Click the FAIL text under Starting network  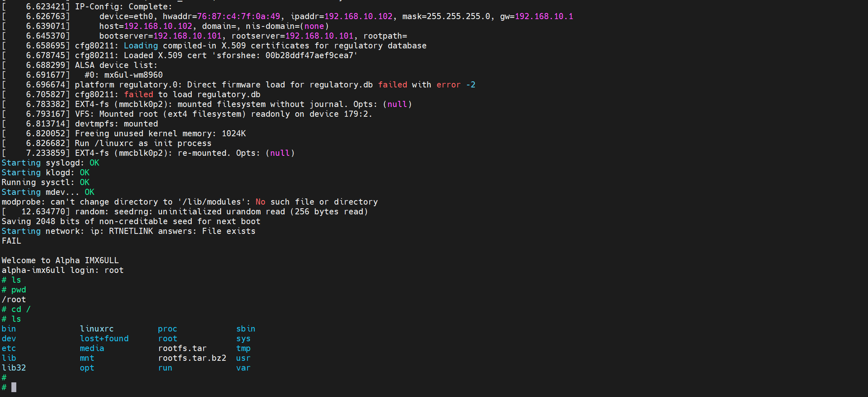[11, 241]
